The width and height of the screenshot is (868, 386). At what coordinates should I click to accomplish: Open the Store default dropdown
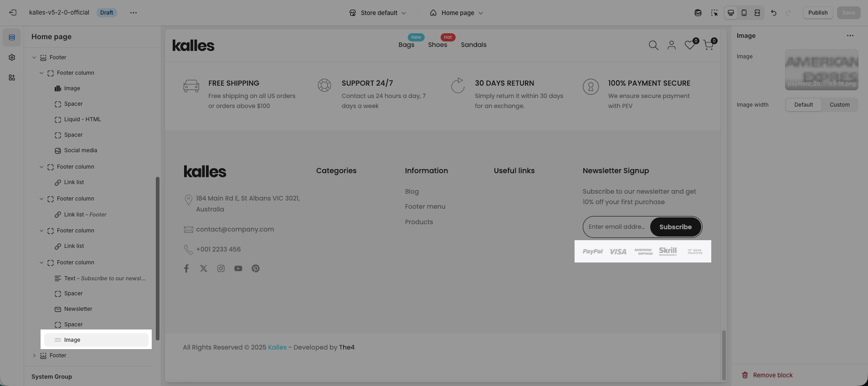(377, 13)
